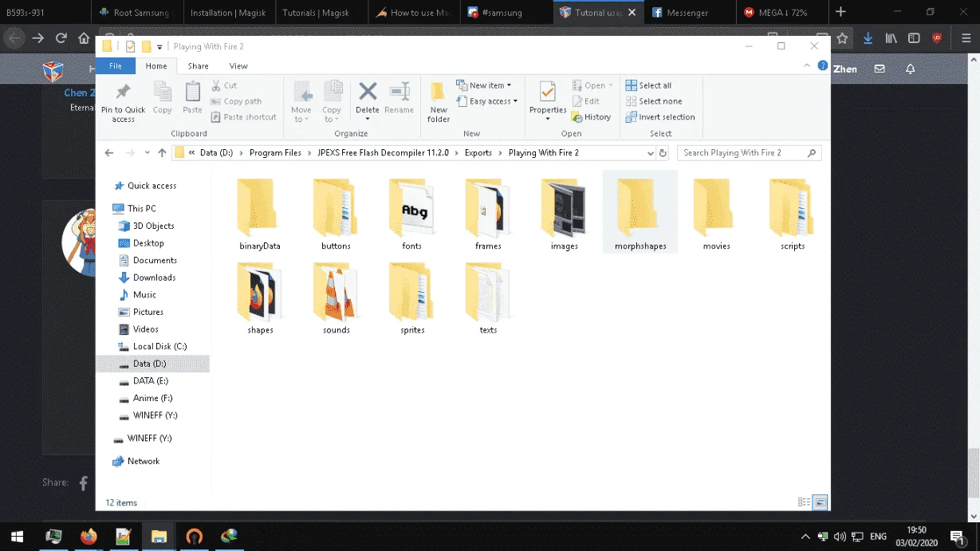Image resolution: width=980 pixels, height=551 pixels.
Task: Switch to the Home ribbon tab
Action: click(x=156, y=66)
